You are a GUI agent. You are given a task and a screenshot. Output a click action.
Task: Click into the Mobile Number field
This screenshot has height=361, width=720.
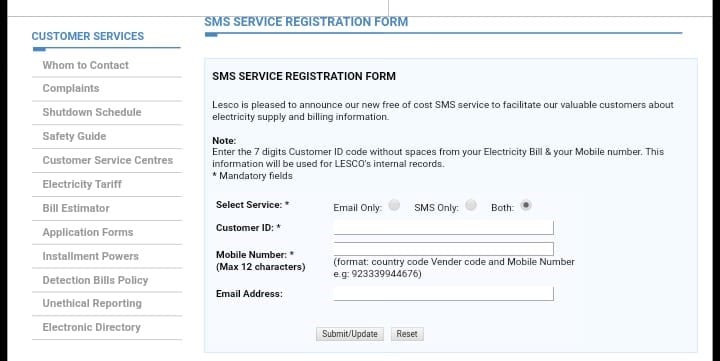(x=444, y=249)
